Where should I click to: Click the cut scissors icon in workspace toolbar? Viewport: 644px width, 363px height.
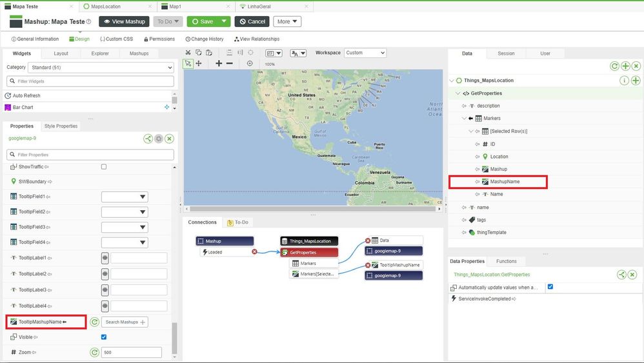pyautogui.click(x=188, y=53)
